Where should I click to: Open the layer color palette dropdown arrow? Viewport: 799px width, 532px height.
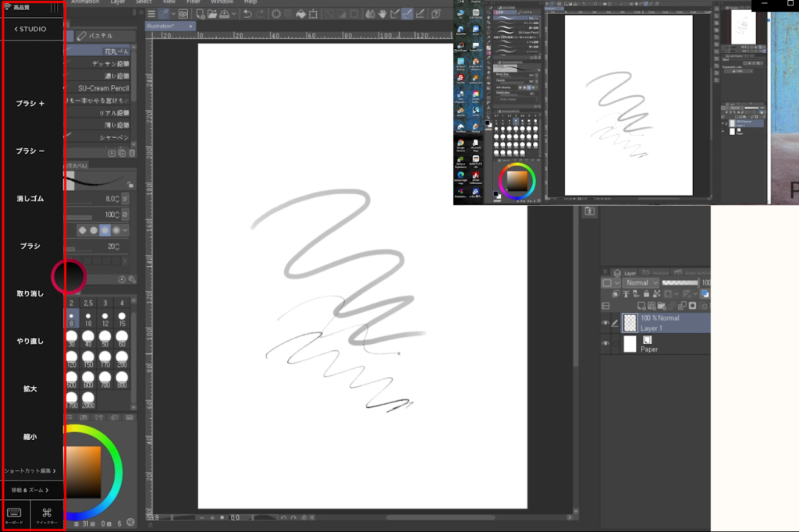tap(617, 283)
